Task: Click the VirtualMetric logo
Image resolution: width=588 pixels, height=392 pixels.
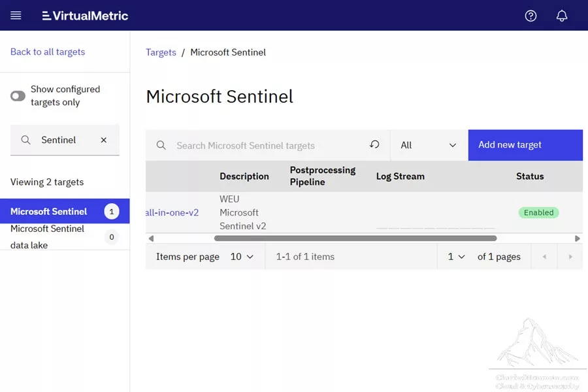Action: [85, 16]
